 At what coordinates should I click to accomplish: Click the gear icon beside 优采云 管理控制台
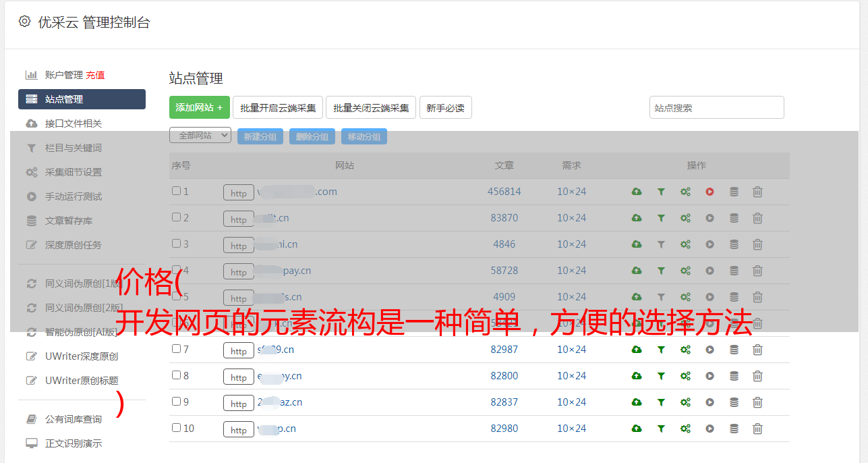click(25, 22)
